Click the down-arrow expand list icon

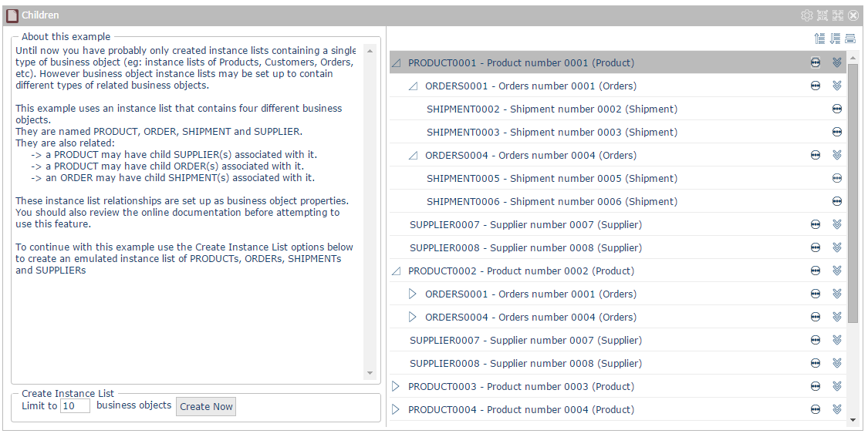click(x=835, y=39)
